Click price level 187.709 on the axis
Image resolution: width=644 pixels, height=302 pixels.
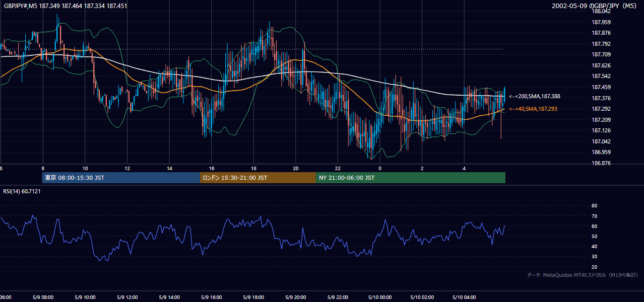click(x=601, y=54)
